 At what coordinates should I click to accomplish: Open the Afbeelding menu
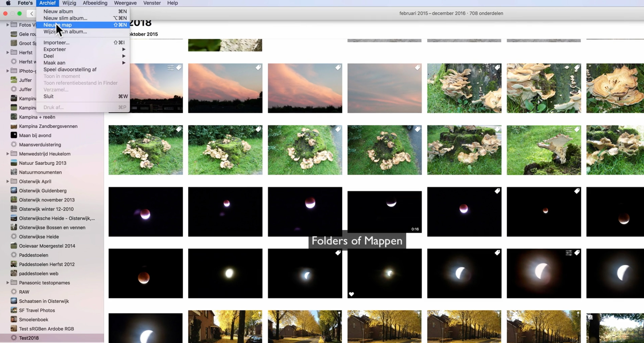pos(95,3)
